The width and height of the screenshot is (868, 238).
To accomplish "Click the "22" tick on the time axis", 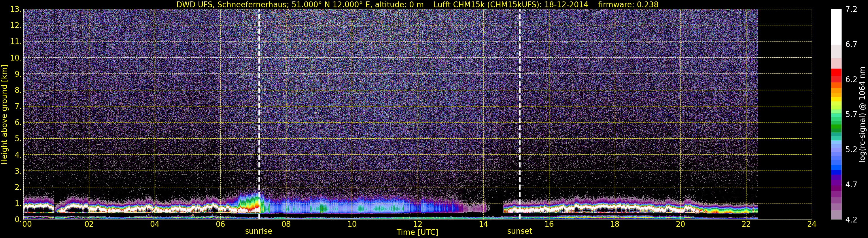I will [x=746, y=224].
